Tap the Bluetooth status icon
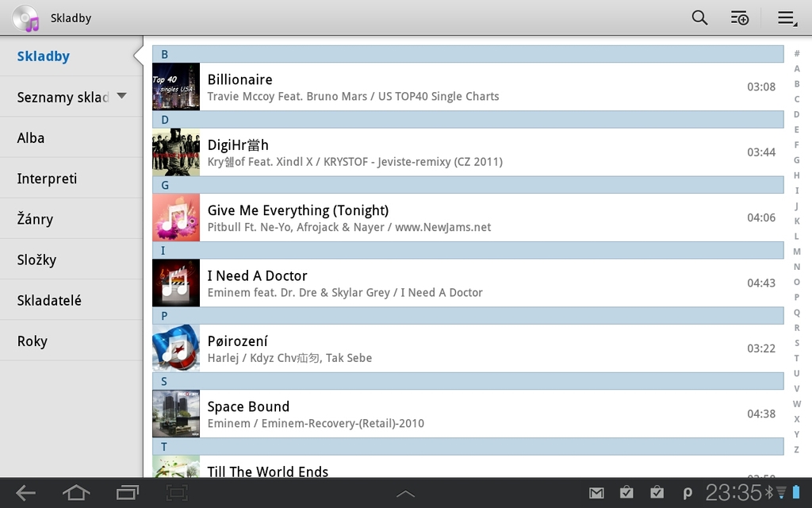 768,492
